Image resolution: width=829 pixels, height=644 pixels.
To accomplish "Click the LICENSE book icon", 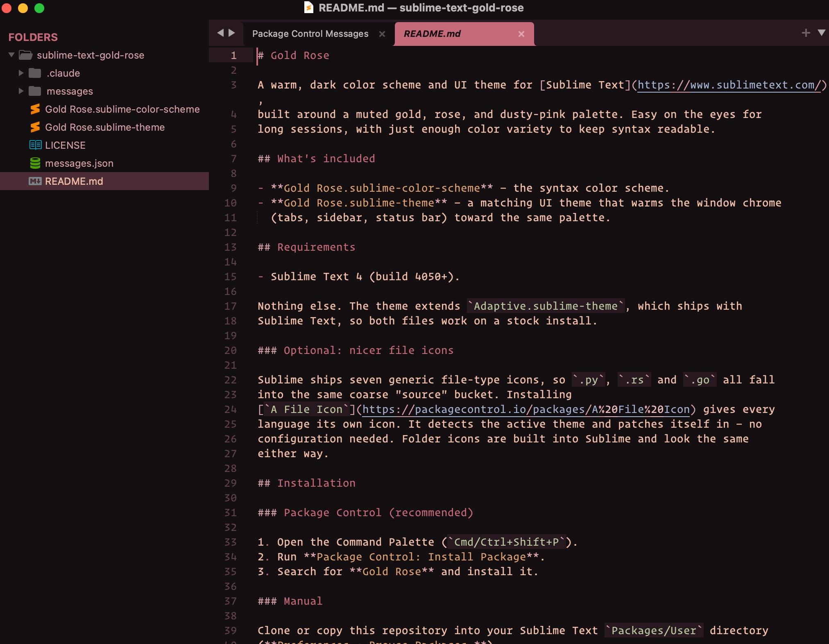I will [x=35, y=145].
